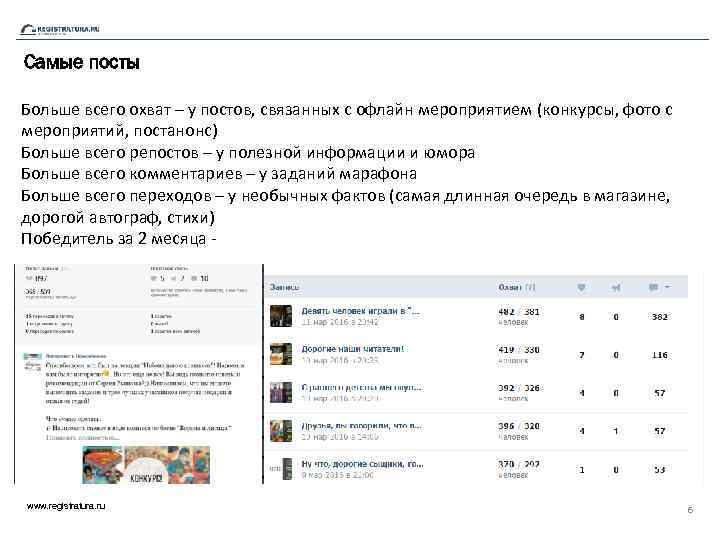
Task: Click the slide page number 6
Action: pyautogui.click(x=690, y=510)
